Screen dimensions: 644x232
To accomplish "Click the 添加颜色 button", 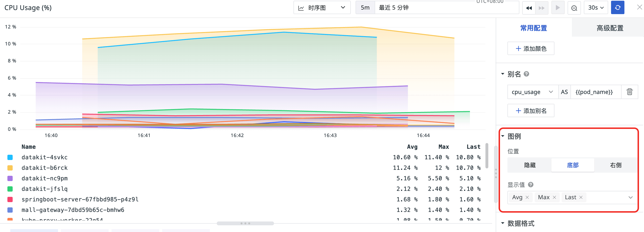I will coord(531,49).
